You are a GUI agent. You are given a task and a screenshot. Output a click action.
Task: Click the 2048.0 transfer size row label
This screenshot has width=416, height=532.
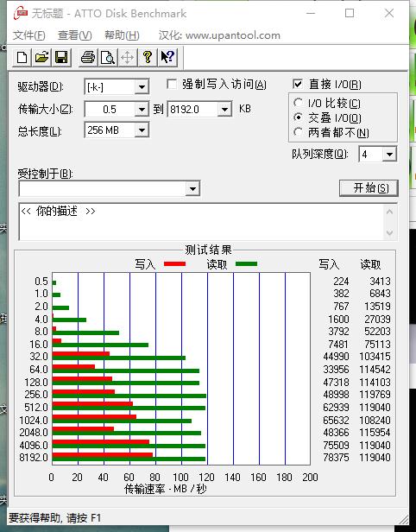[x=34, y=433]
